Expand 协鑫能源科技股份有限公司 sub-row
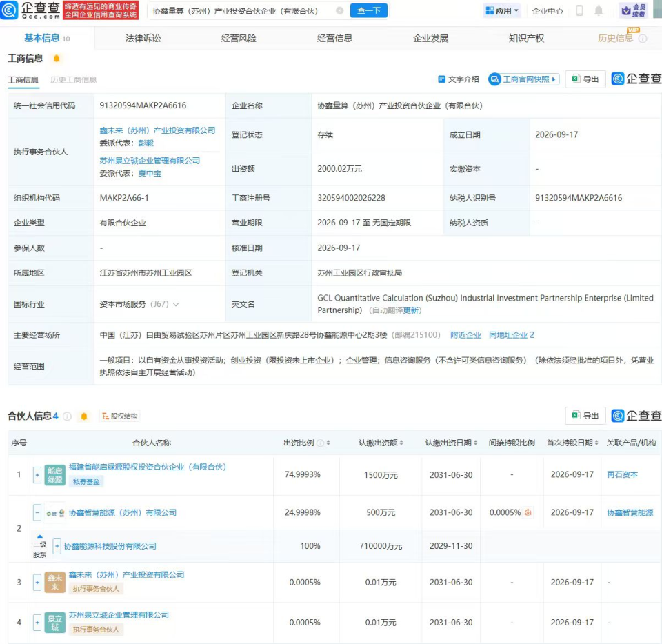The image size is (662, 644). point(57,546)
